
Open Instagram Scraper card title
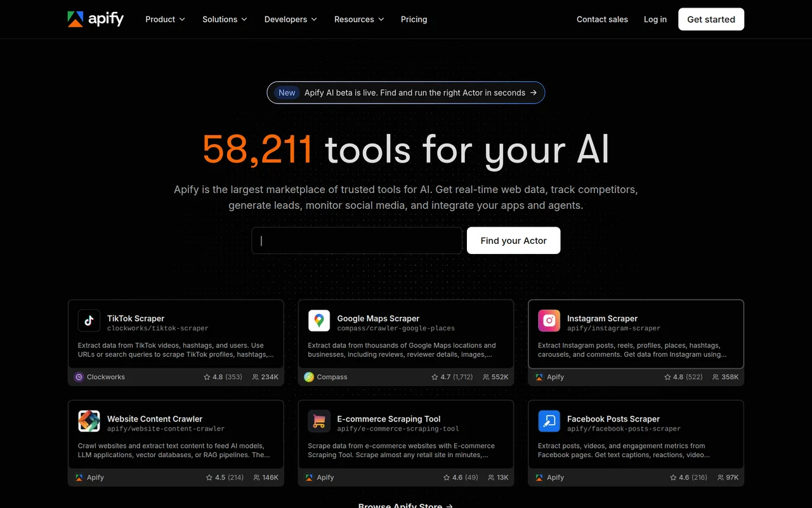pos(602,318)
